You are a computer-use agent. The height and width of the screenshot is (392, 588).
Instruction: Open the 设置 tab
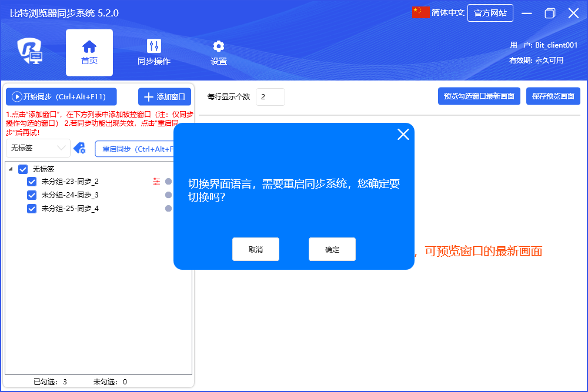[219, 52]
